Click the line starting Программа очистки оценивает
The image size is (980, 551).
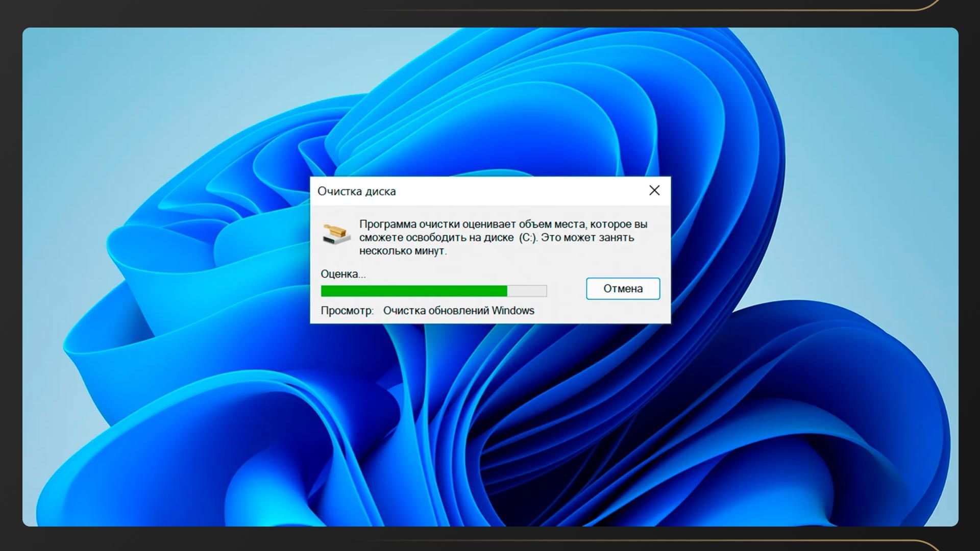(x=503, y=224)
